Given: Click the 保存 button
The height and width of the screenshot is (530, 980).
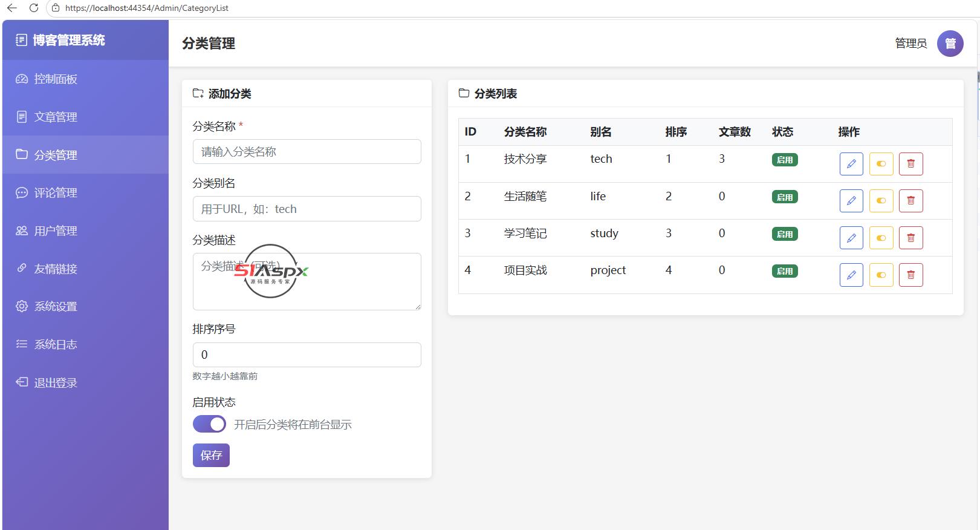Looking at the screenshot, I should (211, 455).
